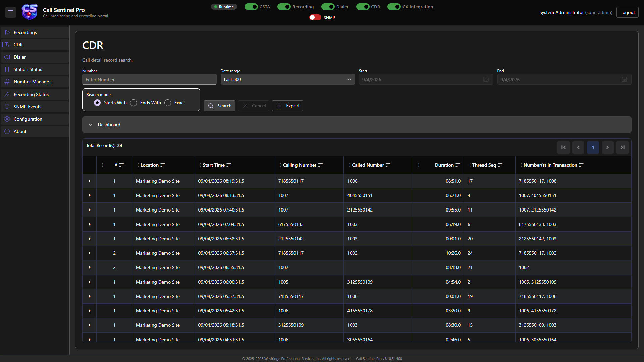Click the Enter Number input field
Viewport: 644px width, 362px height.
(149, 79)
